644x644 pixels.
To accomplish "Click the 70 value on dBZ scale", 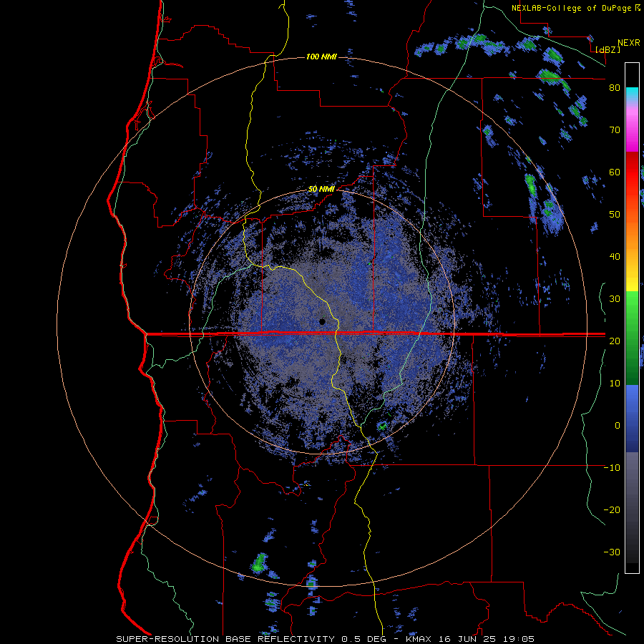I will pos(615,130).
